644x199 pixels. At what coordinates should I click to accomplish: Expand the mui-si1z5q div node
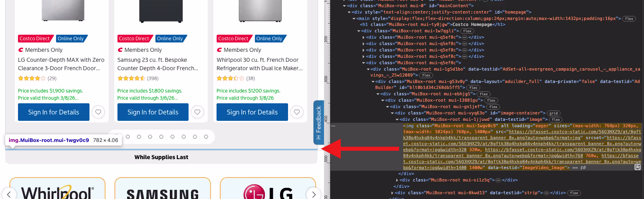tap(397, 180)
